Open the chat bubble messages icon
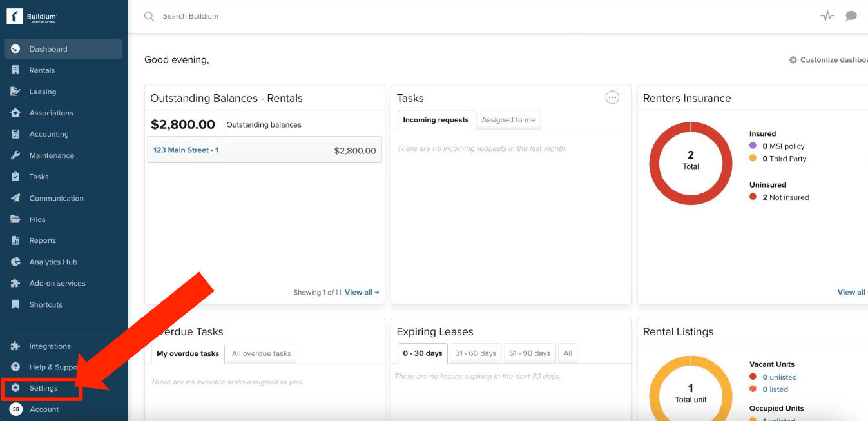Image resolution: width=868 pixels, height=421 pixels. (x=851, y=16)
